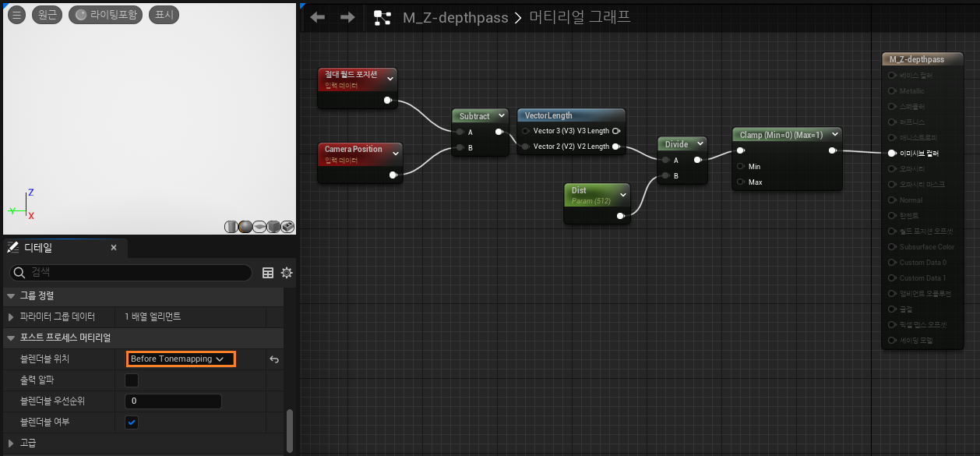Expand 파라미터 그룹 데이터 array
The height and width of the screenshot is (456, 980).
(11, 317)
